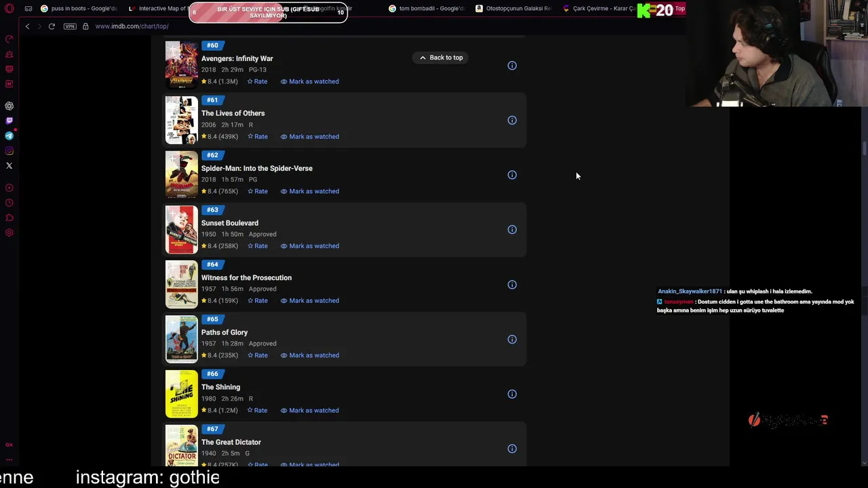Mark Paths of Glory as watched
The image size is (868, 488).
[310, 355]
